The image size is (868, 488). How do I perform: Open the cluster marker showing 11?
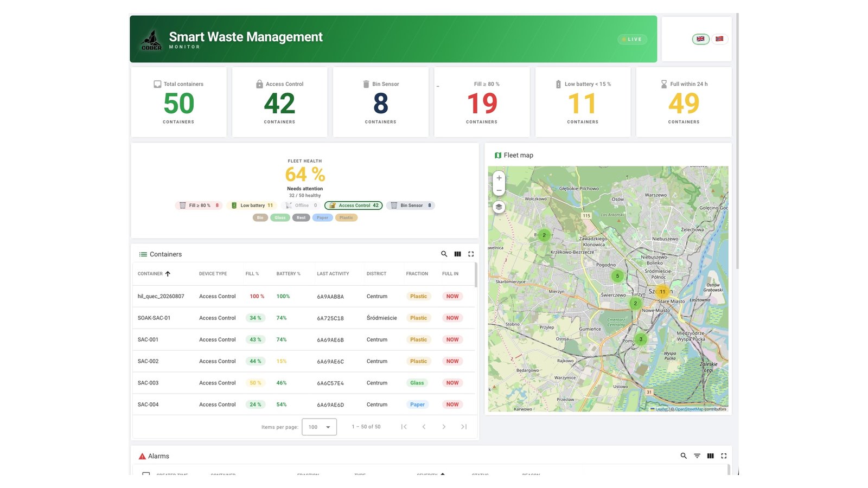662,292
